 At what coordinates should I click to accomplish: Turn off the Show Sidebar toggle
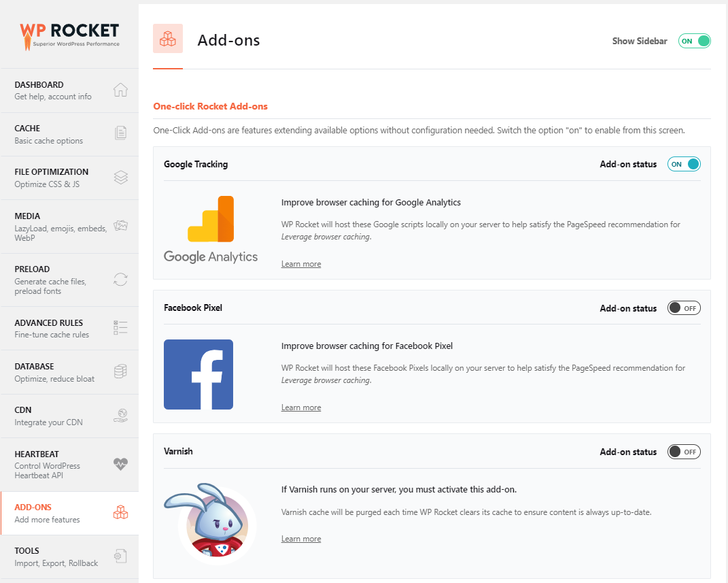point(694,41)
